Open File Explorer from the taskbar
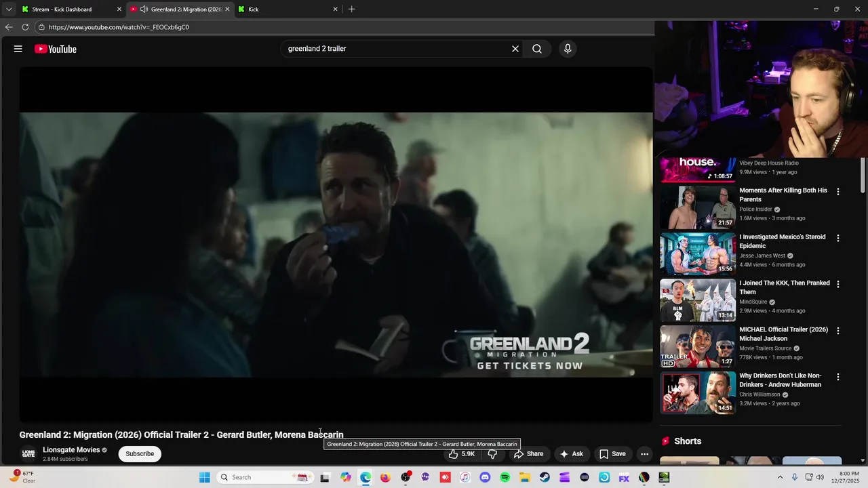Screen dimensions: 868x488 pyautogui.click(x=525, y=477)
